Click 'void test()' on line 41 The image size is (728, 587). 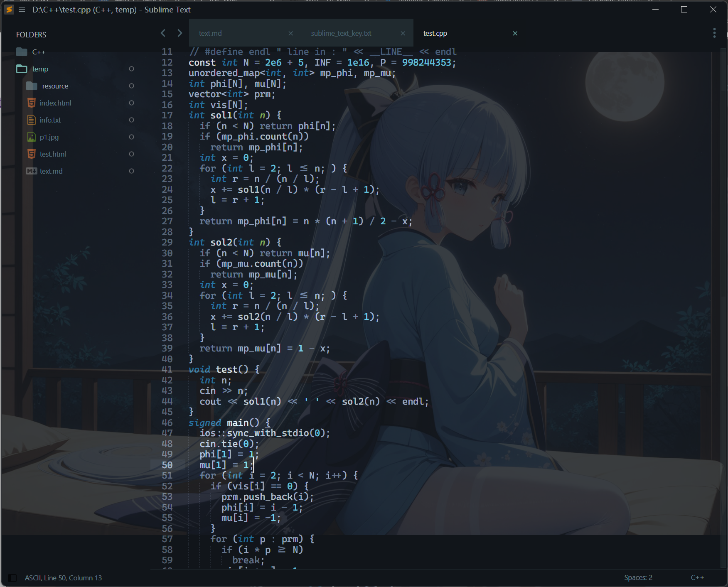219,369
